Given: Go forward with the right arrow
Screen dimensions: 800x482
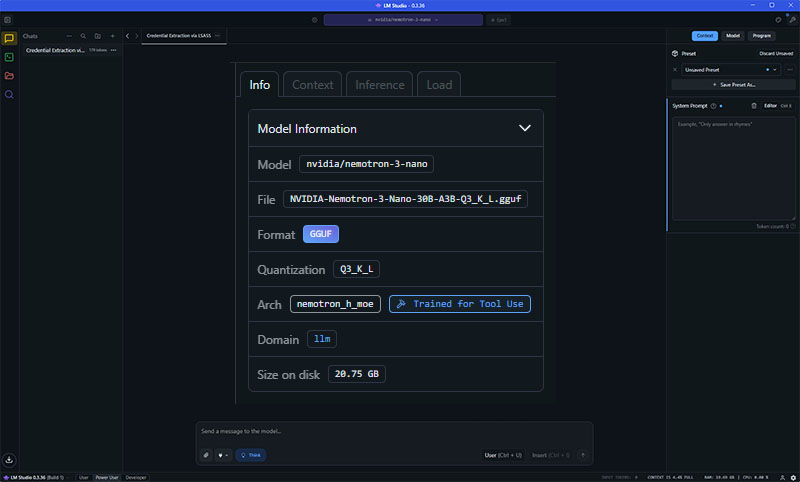Looking at the screenshot, I should pos(136,36).
